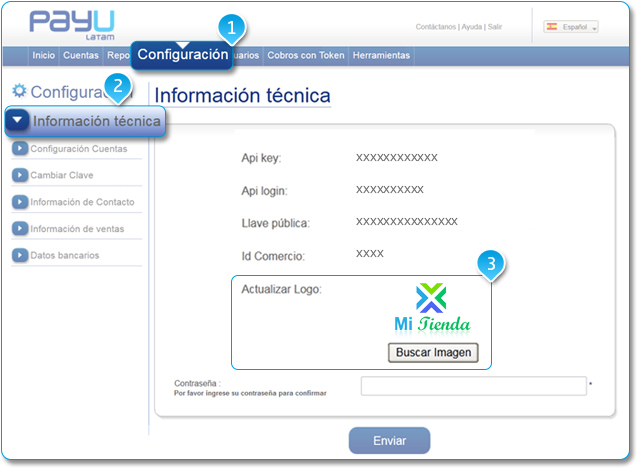Click the Buscar Imagen button

point(433,353)
